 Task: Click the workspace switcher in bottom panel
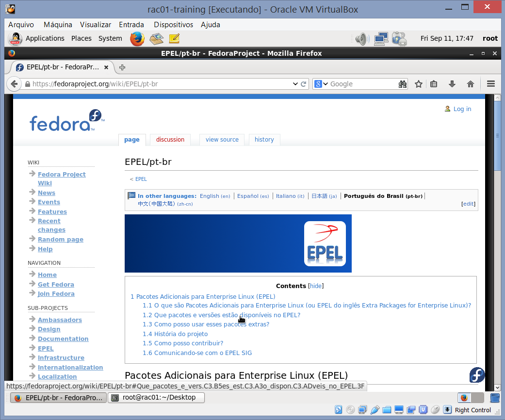pyautogui.click(x=471, y=398)
